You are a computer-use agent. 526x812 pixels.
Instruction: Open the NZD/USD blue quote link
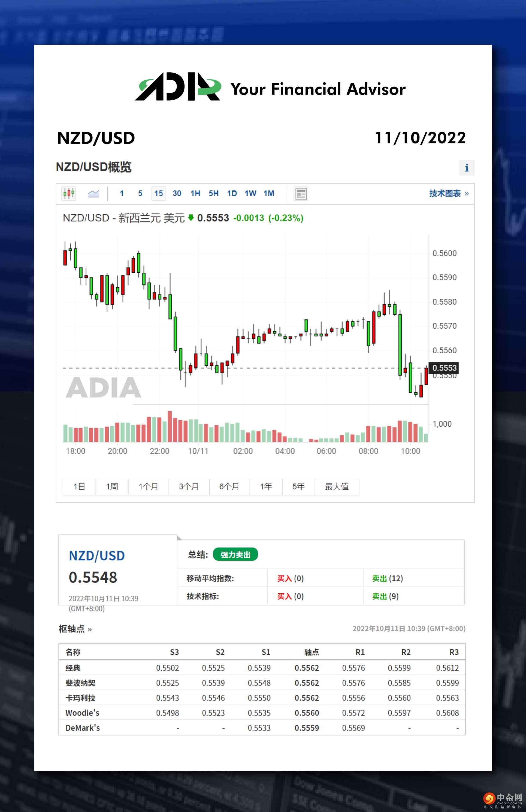click(x=96, y=556)
